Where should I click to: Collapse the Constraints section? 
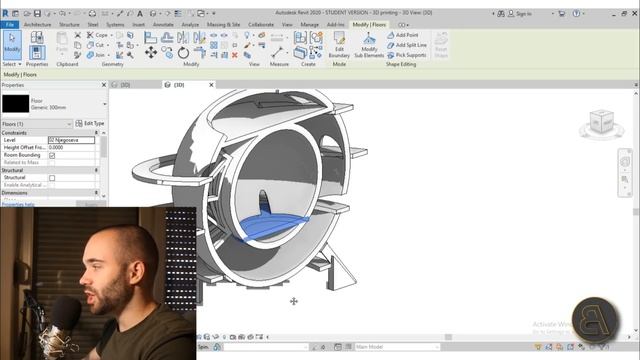point(96,133)
